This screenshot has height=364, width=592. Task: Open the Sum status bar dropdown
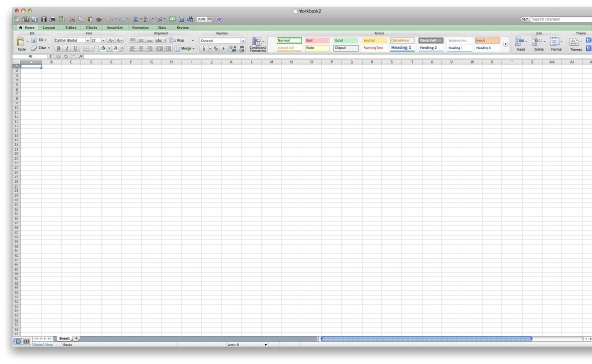265,345
